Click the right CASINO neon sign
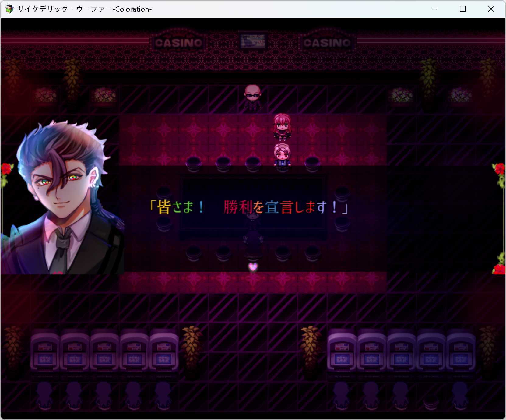 pyautogui.click(x=327, y=43)
